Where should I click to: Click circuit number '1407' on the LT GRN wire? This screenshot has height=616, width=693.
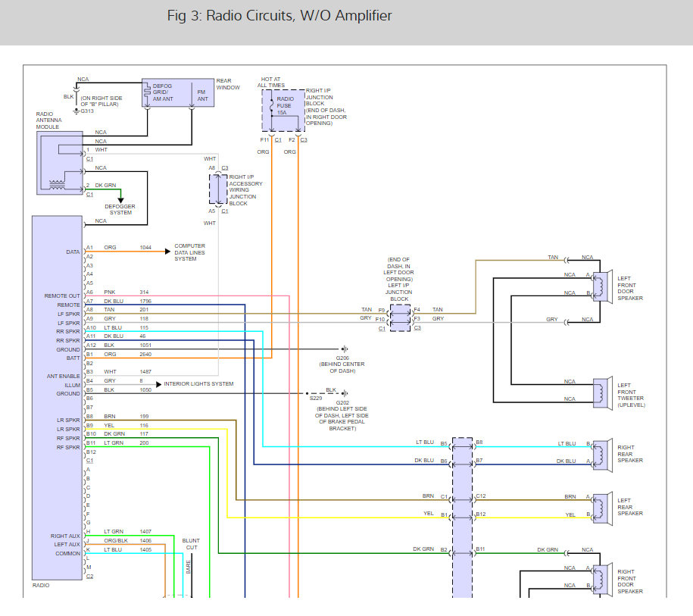tap(145, 532)
